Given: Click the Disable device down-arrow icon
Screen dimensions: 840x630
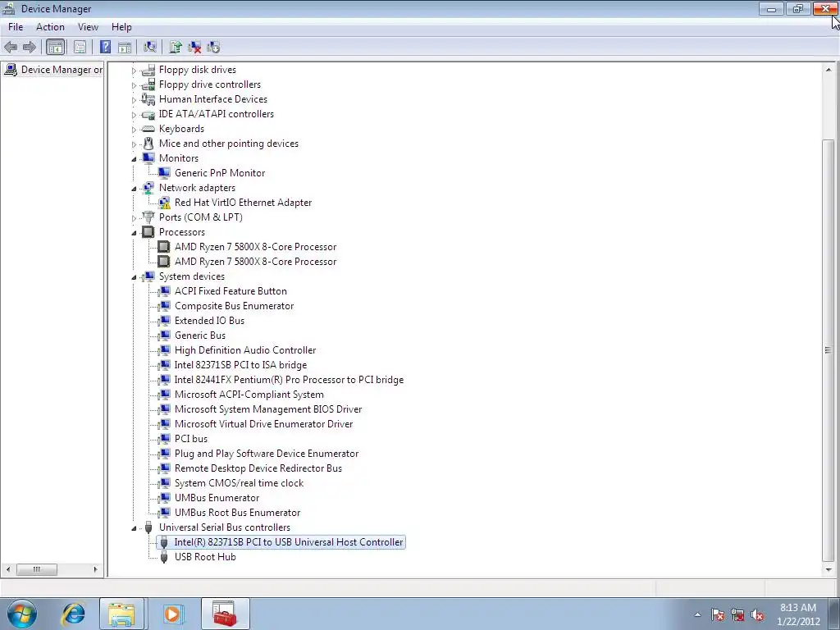Looking at the screenshot, I should [213, 47].
